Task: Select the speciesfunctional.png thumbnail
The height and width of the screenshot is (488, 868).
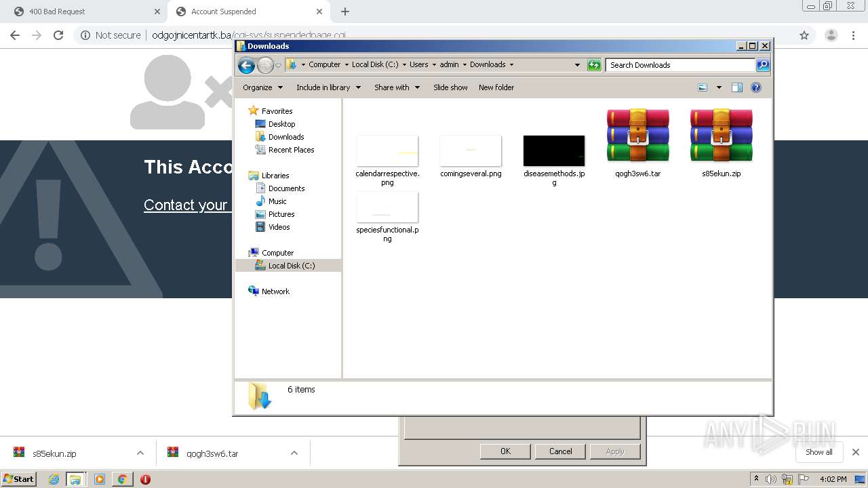Action: (x=387, y=207)
